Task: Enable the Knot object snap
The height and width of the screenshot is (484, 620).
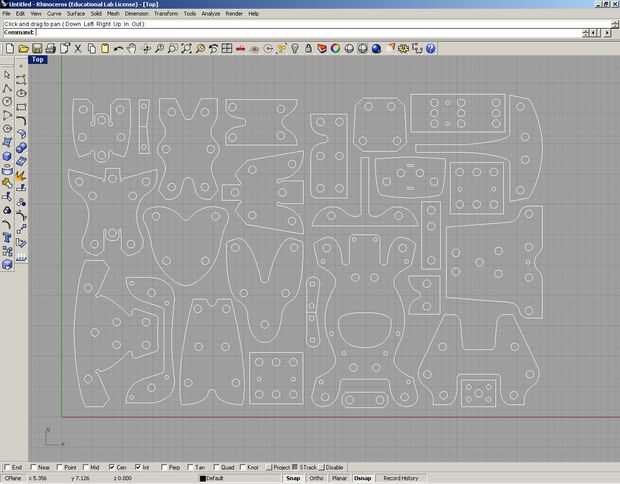Action: [x=249, y=467]
